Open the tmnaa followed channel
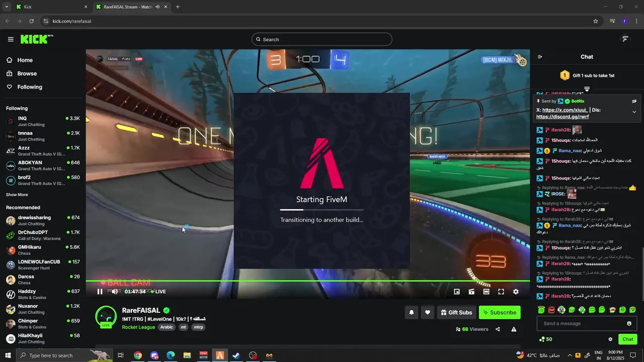 click(x=43, y=136)
